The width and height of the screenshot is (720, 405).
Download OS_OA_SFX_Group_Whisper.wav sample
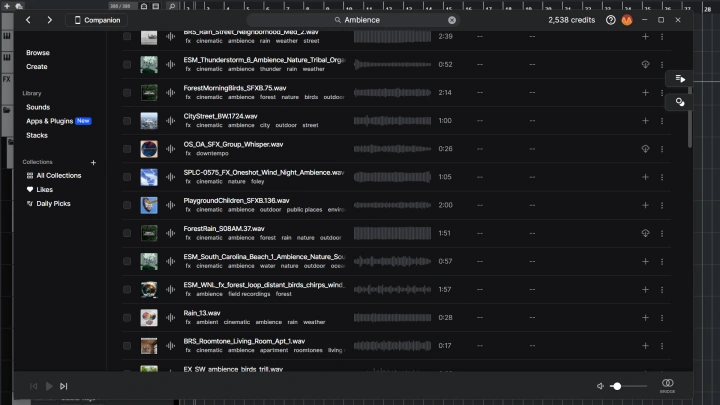[645, 149]
